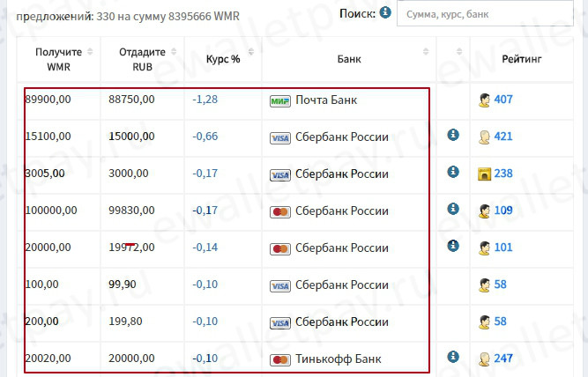The image size is (588, 377).
Task: Select the 20020,00 WMR amount cell
Action: [x=48, y=359]
